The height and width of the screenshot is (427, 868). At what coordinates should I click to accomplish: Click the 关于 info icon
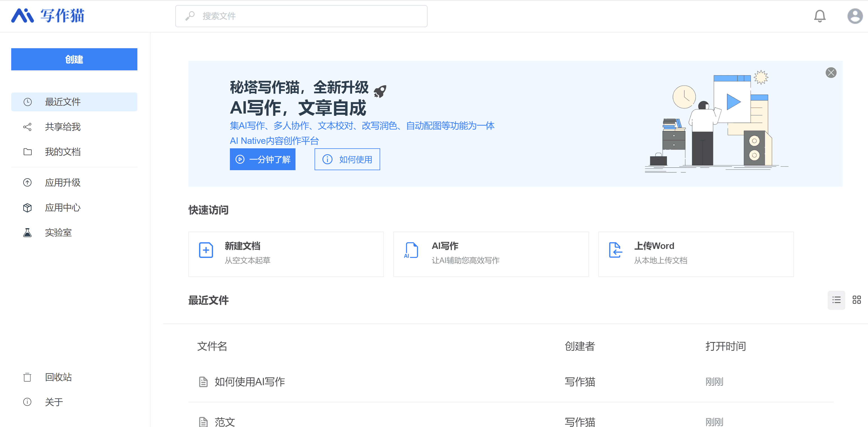[x=27, y=402]
